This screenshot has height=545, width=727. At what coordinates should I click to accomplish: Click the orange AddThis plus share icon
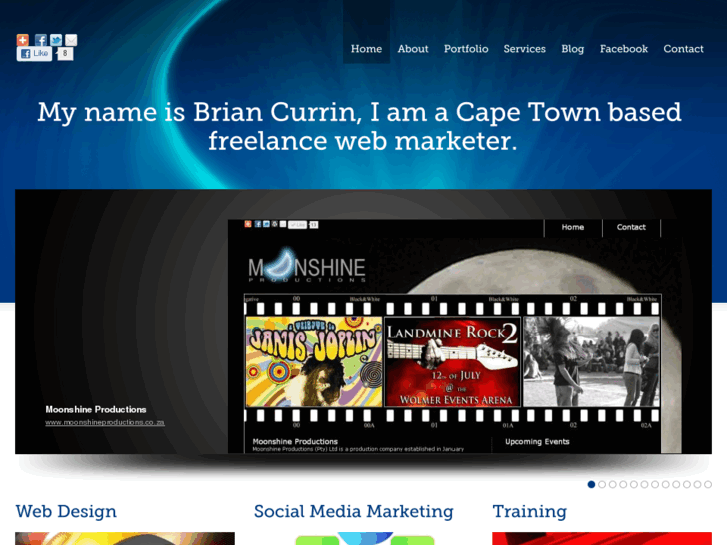point(23,40)
